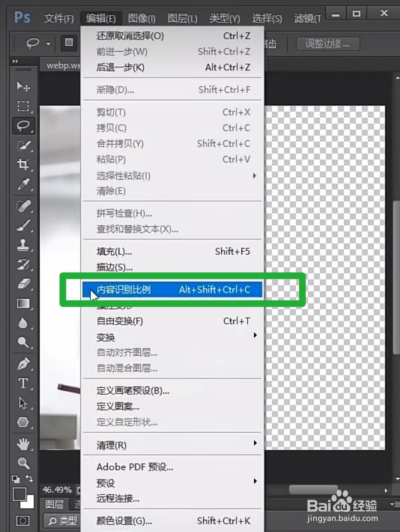Image resolution: width=400 pixels, height=532 pixels.
Task: Expand the 选择性粘贴 paste special submenu
Action: (x=122, y=176)
